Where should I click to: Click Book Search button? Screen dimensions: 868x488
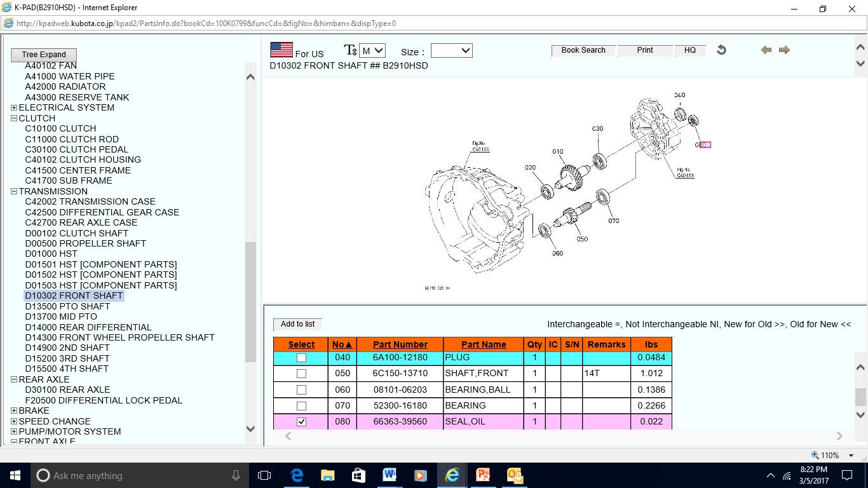[583, 50]
